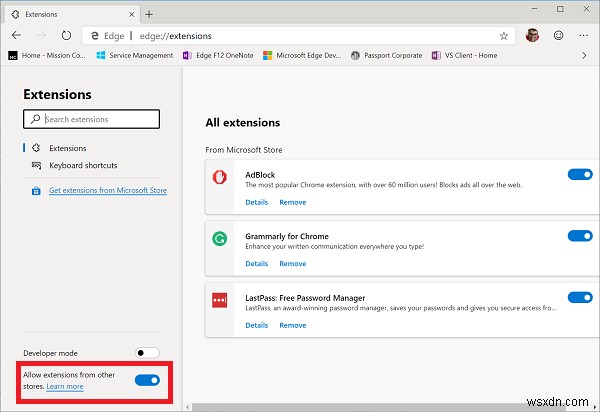Click the 'Grammarly for Chrome' name
The height and width of the screenshot is (412, 600).
[x=287, y=236]
